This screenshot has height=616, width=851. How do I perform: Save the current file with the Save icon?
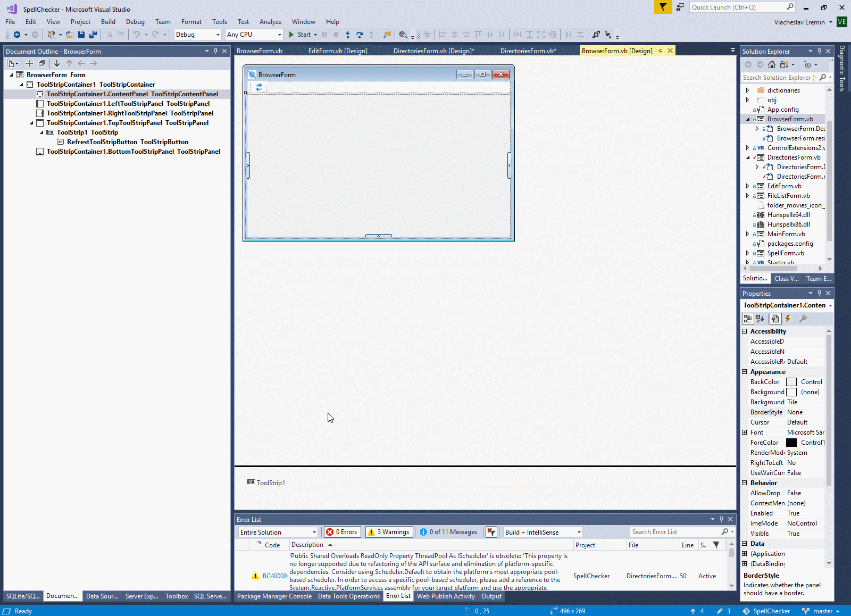pos(81,35)
